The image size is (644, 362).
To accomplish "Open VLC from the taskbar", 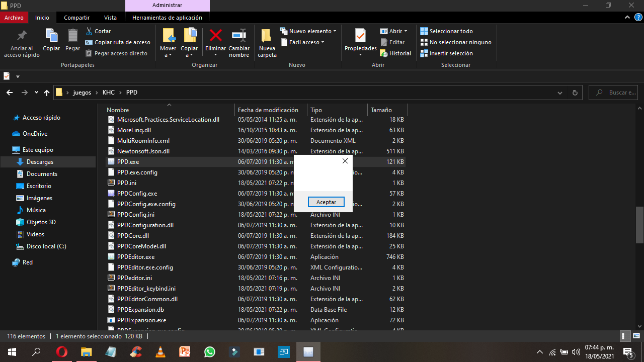I will (x=160, y=352).
